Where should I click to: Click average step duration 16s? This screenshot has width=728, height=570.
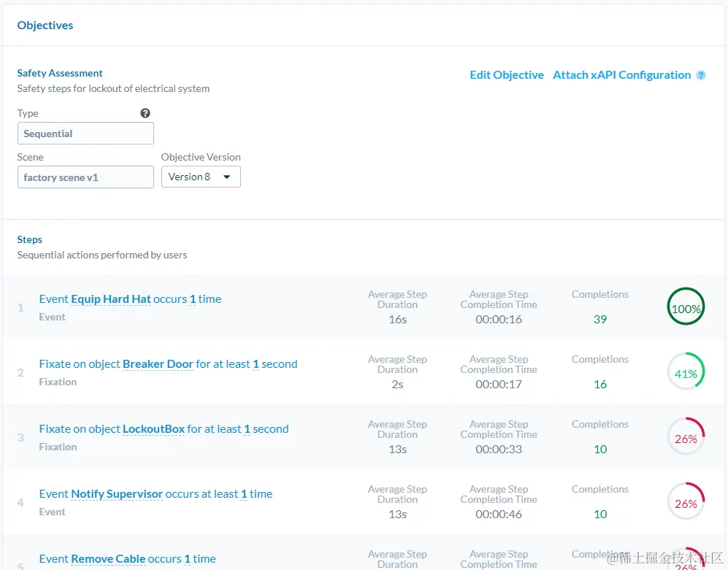click(x=397, y=320)
